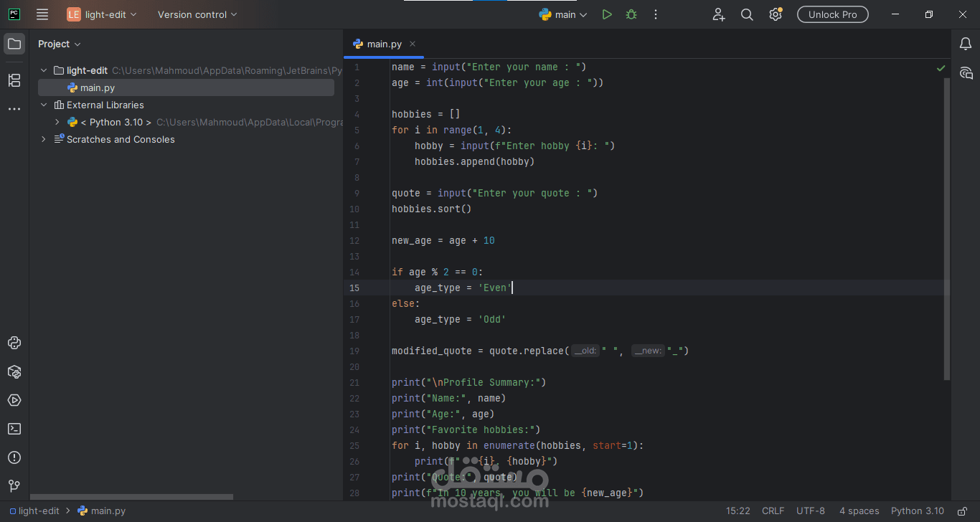Select main.py in the project tree

186,87
